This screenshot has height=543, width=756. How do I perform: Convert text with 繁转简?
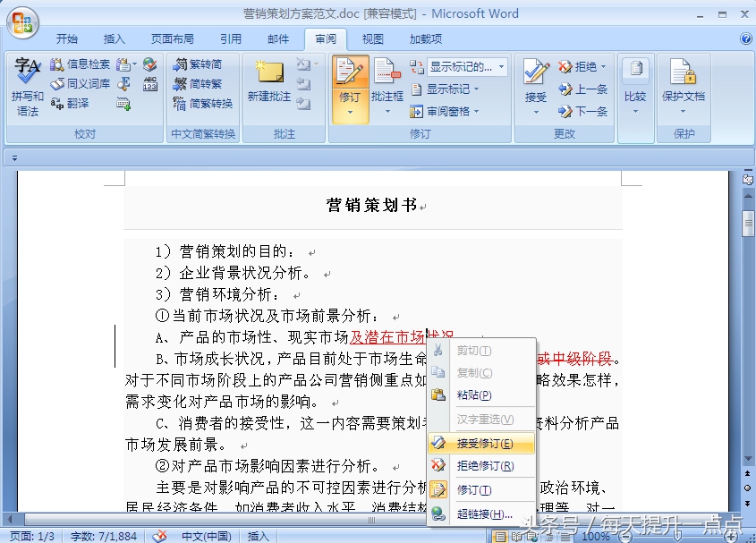[197, 64]
